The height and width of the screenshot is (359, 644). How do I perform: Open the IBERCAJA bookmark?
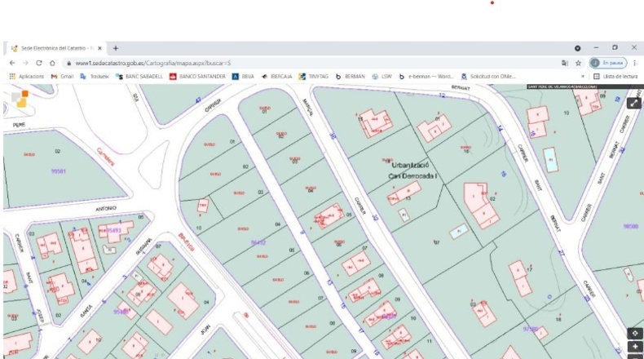pyautogui.click(x=276, y=77)
